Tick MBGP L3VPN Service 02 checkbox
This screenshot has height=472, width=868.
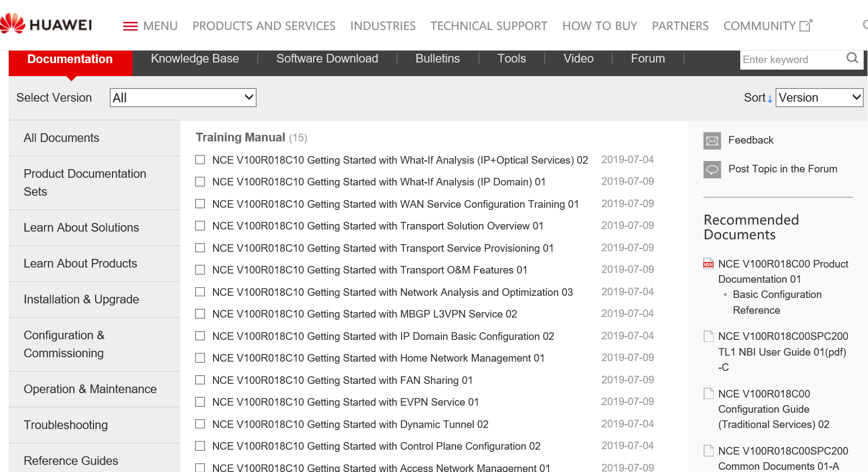(200, 314)
